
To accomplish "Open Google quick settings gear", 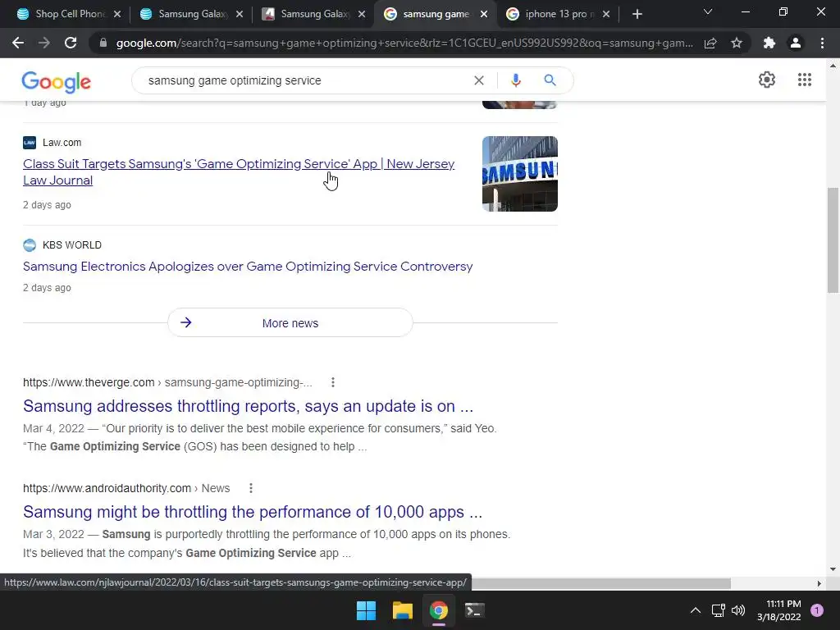I will click(767, 80).
